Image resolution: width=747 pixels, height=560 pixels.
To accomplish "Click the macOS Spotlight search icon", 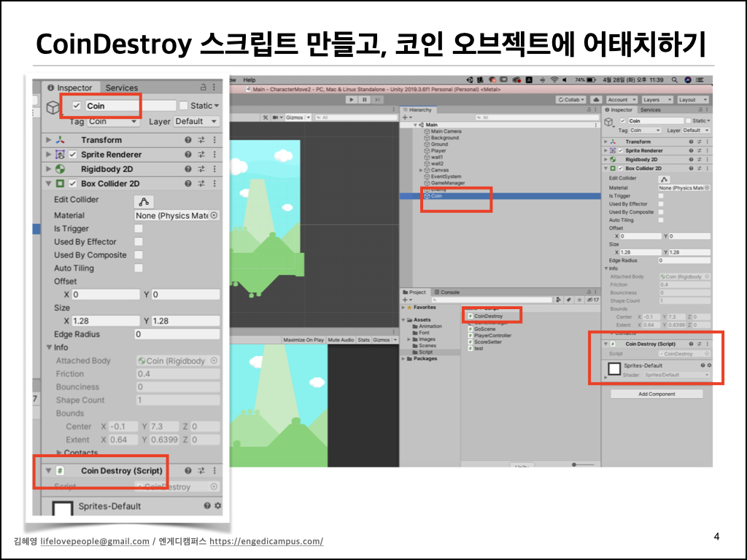I will (674, 80).
